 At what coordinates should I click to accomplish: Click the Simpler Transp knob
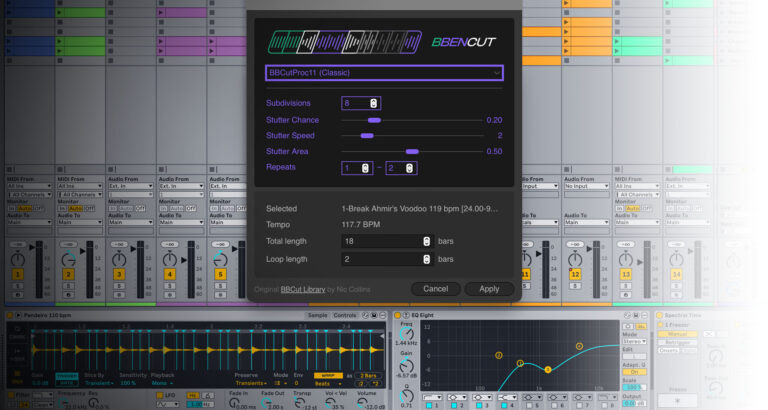(299, 403)
